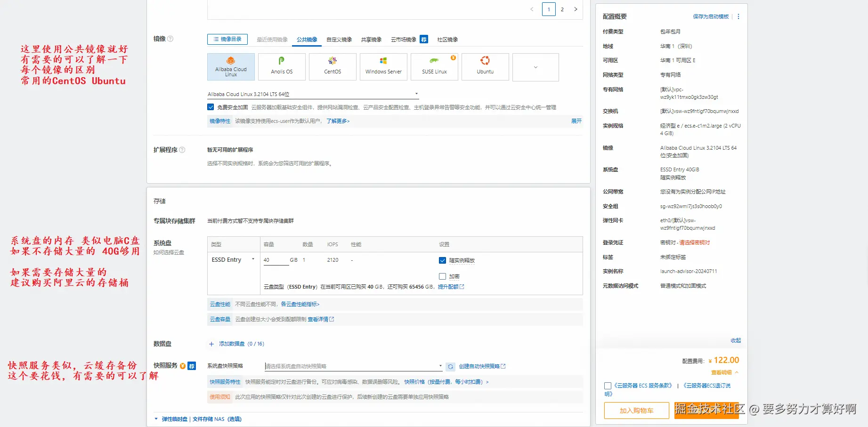Viewport: 868px width, 427px height.
Task: Open help icon beside 镜像 label
Action: point(170,39)
